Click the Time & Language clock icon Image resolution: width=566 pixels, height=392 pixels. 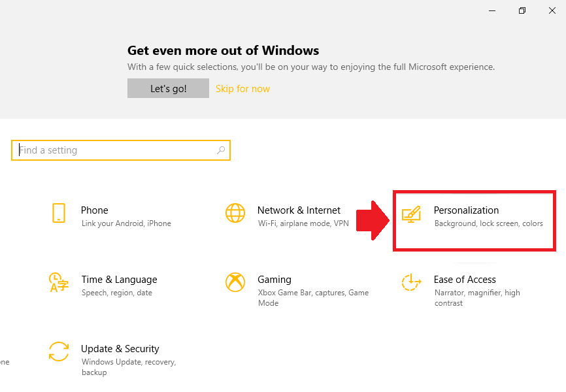coord(59,282)
